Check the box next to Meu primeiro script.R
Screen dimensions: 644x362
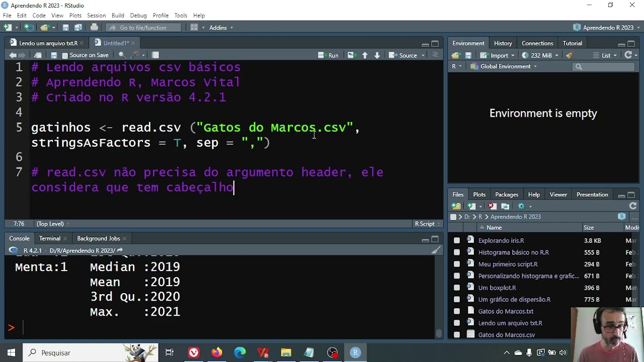click(x=457, y=264)
